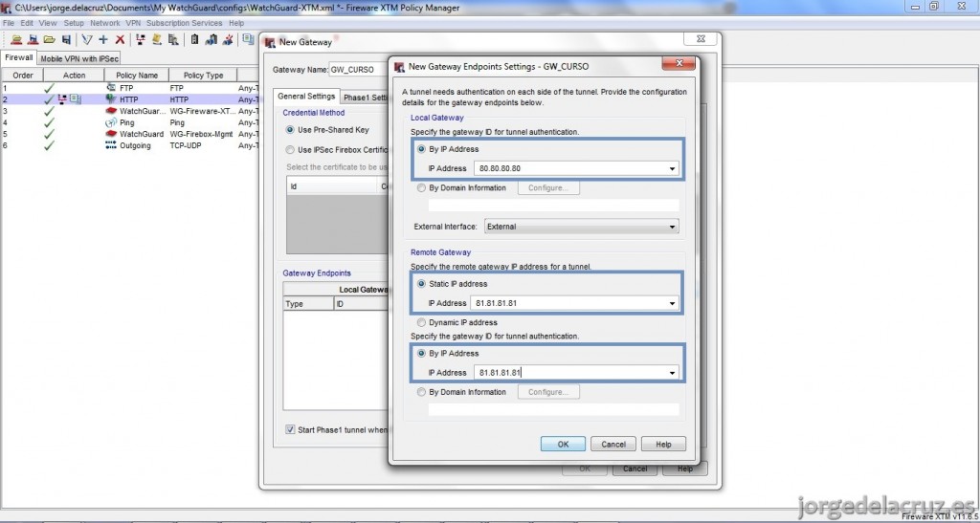This screenshot has height=523, width=980.
Task: Click the gray servers toolbar icon
Action: (x=173, y=40)
